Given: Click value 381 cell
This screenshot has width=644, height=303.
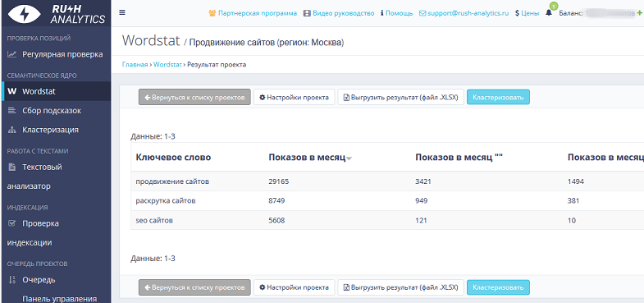Looking at the screenshot, I should pos(573,201).
